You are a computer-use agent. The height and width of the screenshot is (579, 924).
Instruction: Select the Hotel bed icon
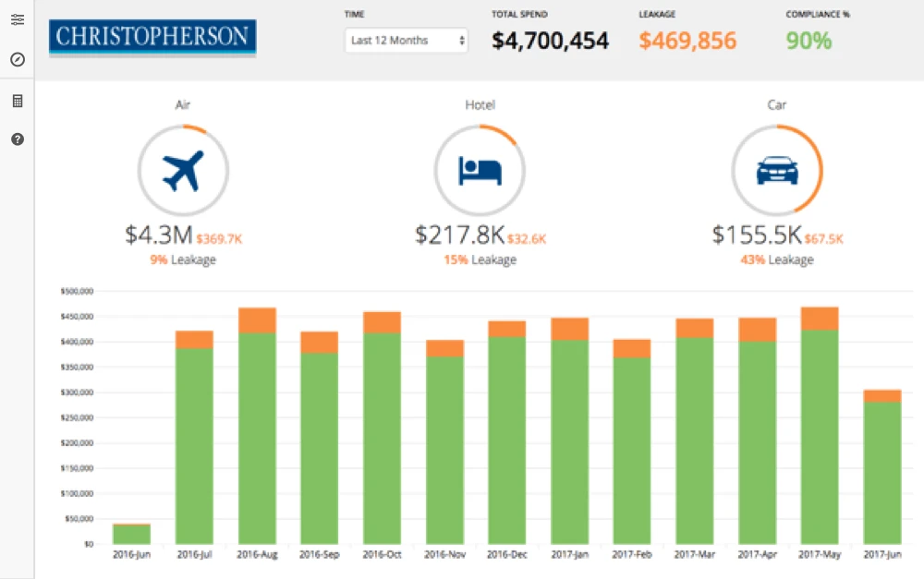pyautogui.click(x=480, y=170)
